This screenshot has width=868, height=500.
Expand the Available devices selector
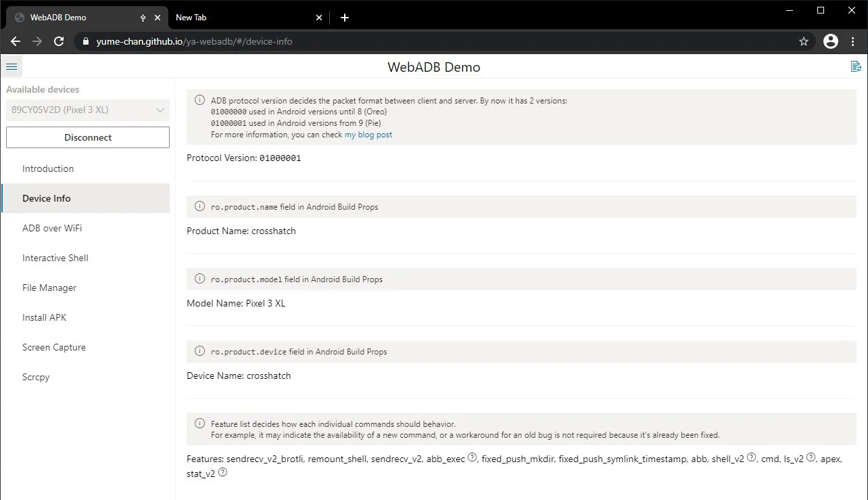(x=87, y=110)
